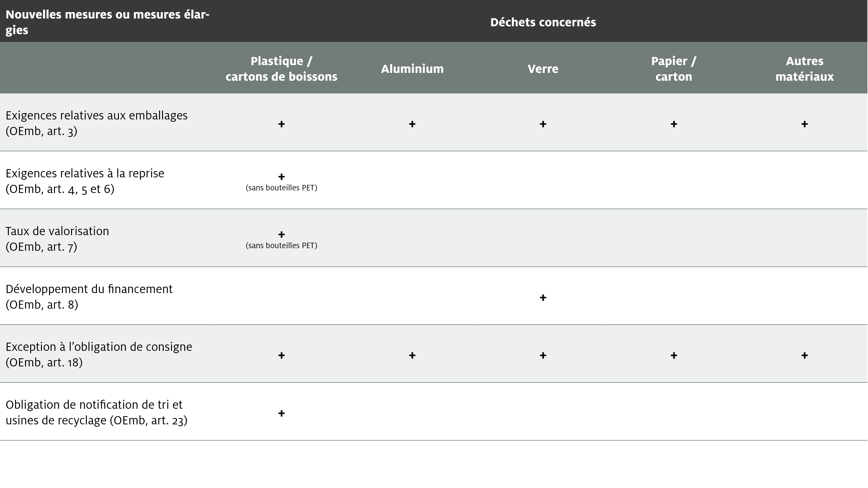
Task: Click plus sign for emballages under Aluminium
Action: [x=412, y=124]
